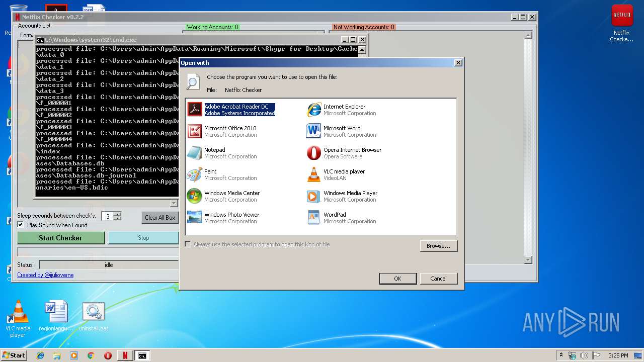The image size is (644, 362).
Task: Select Microsoft Word program icon
Action: pyautogui.click(x=314, y=131)
